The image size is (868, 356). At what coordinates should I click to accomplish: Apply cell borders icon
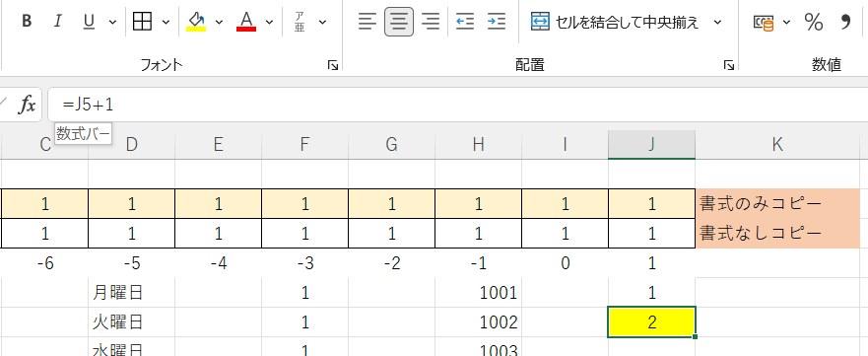(142, 22)
